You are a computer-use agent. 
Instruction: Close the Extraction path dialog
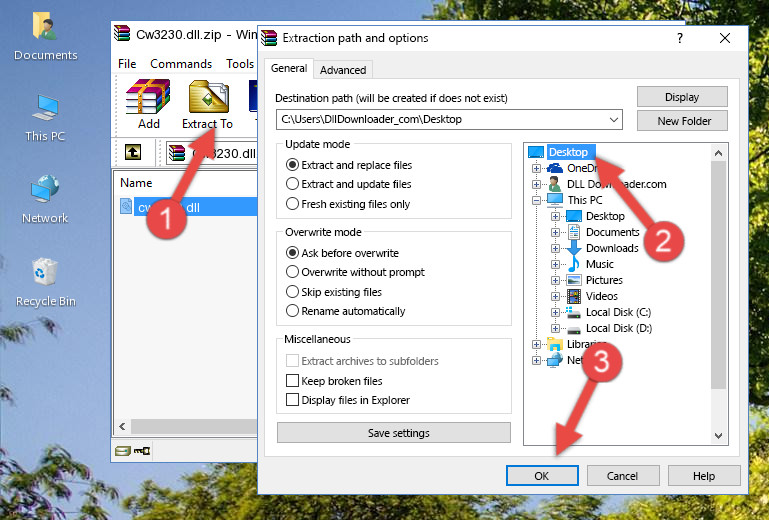click(725, 38)
